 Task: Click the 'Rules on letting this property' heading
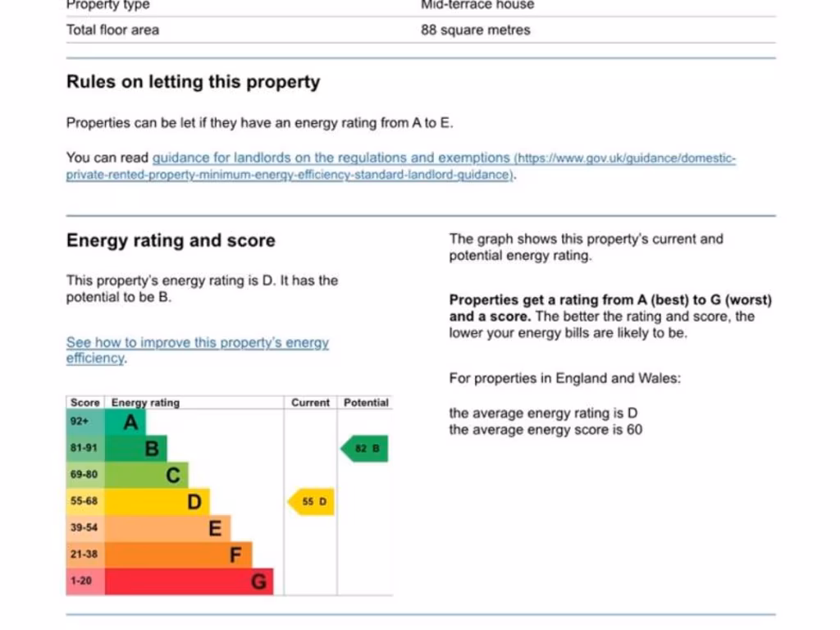(193, 82)
